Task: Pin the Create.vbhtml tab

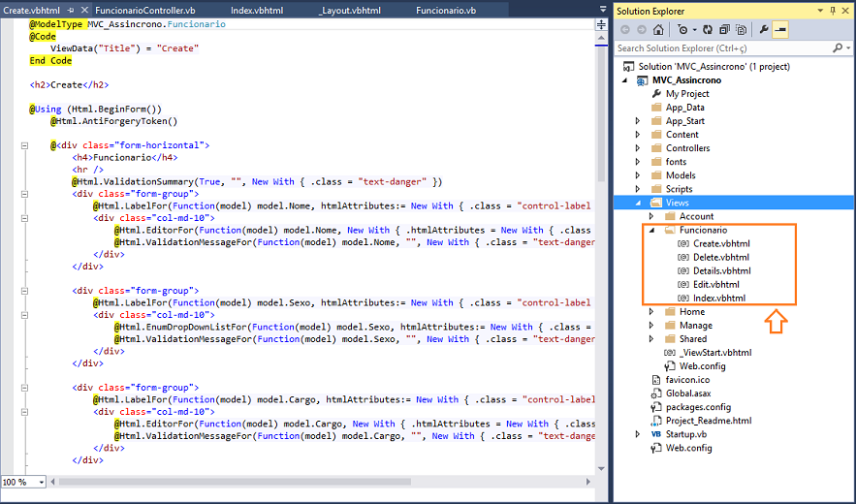Action: pyautogui.click(x=71, y=11)
